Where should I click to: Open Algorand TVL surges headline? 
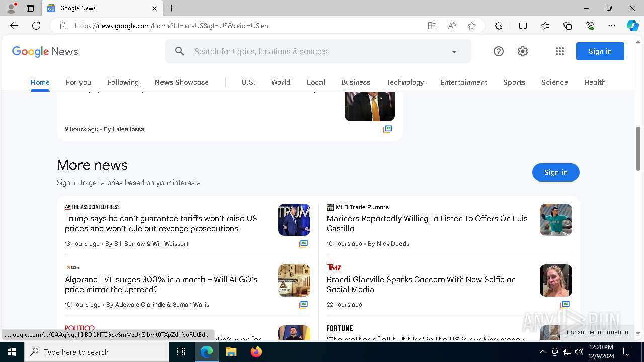(161, 285)
